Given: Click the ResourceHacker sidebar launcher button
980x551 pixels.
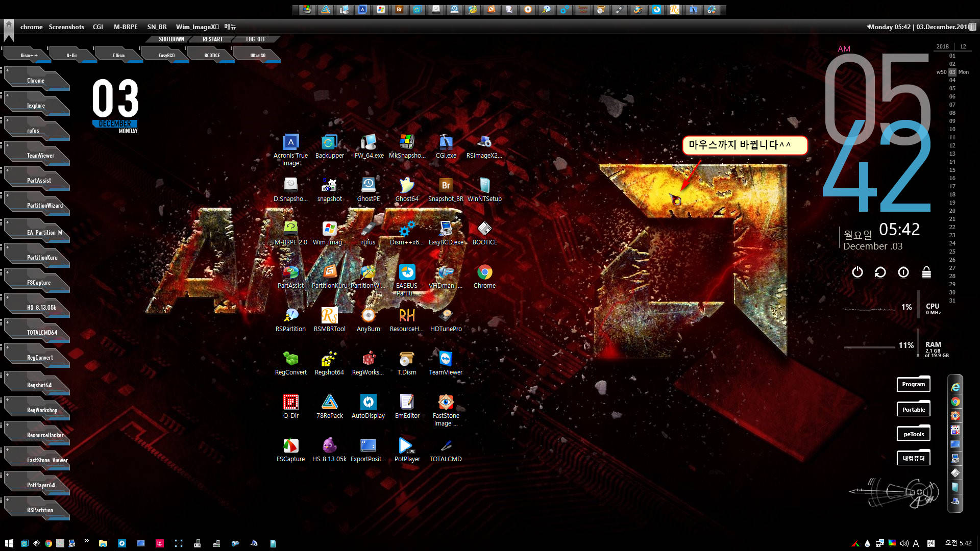Looking at the screenshot, I should (37, 435).
